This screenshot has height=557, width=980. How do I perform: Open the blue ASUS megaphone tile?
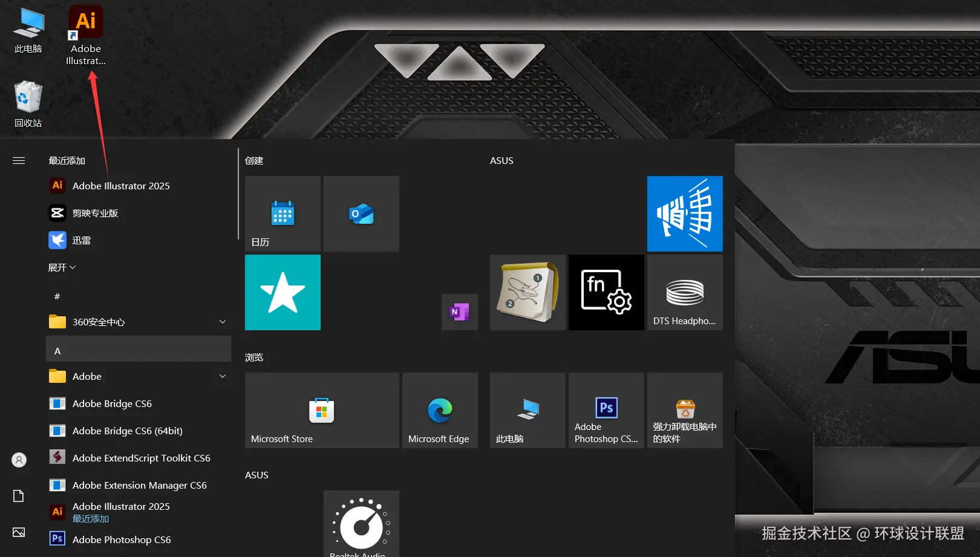685,213
